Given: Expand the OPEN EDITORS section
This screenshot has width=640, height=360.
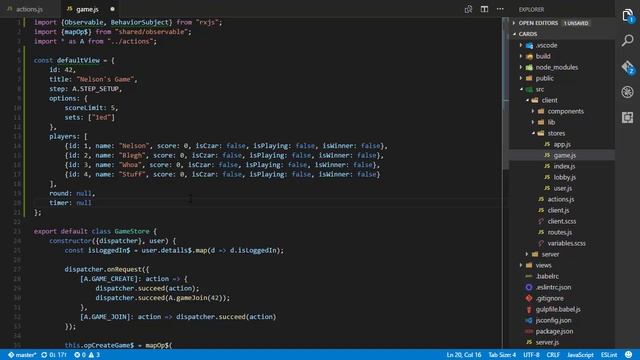Looking at the screenshot, I should tap(538, 23).
